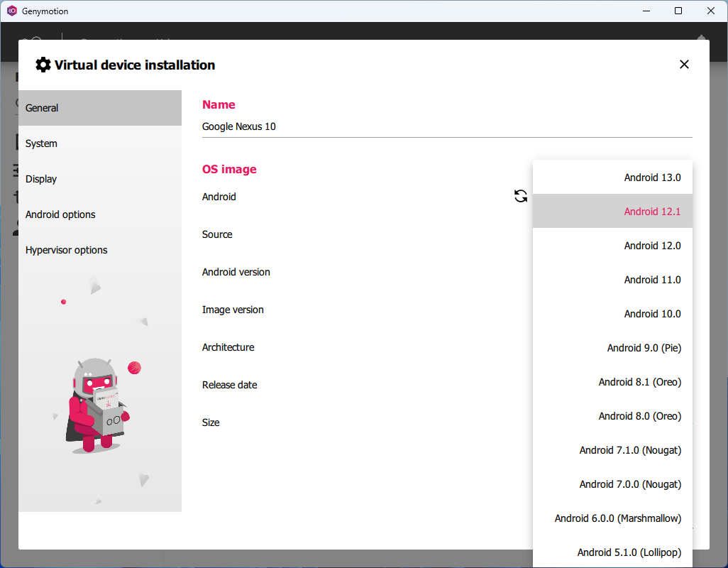Click the gear icon beside dialog title
The image size is (728, 568).
click(x=43, y=65)
